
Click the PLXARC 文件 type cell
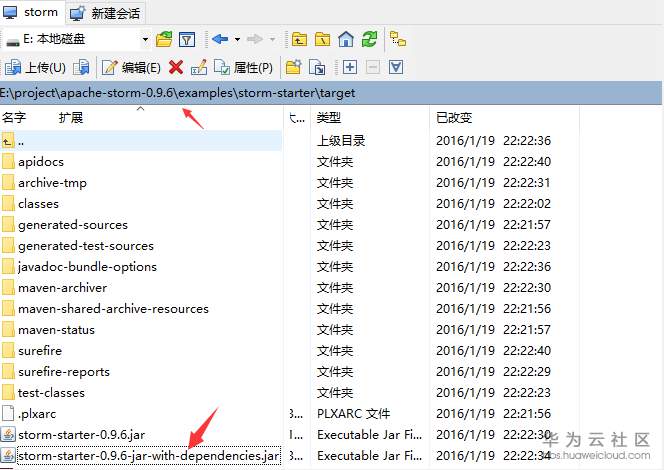click(x=353, y=414)
